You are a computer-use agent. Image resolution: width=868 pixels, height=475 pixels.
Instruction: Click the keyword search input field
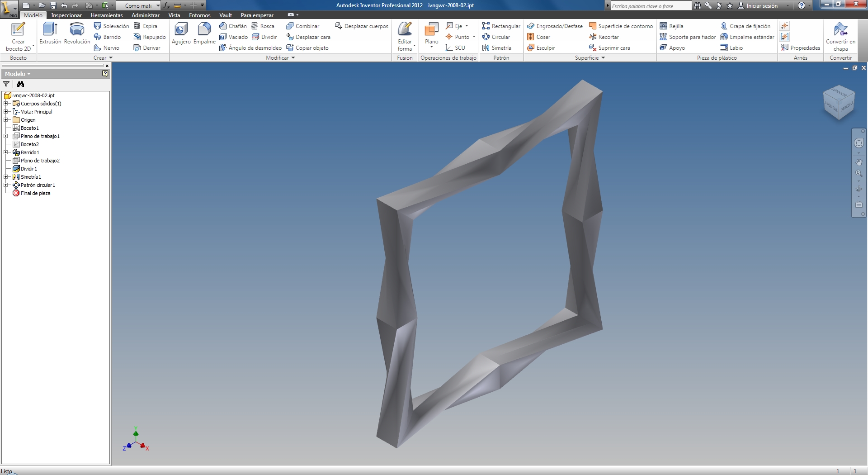[650, 6]
